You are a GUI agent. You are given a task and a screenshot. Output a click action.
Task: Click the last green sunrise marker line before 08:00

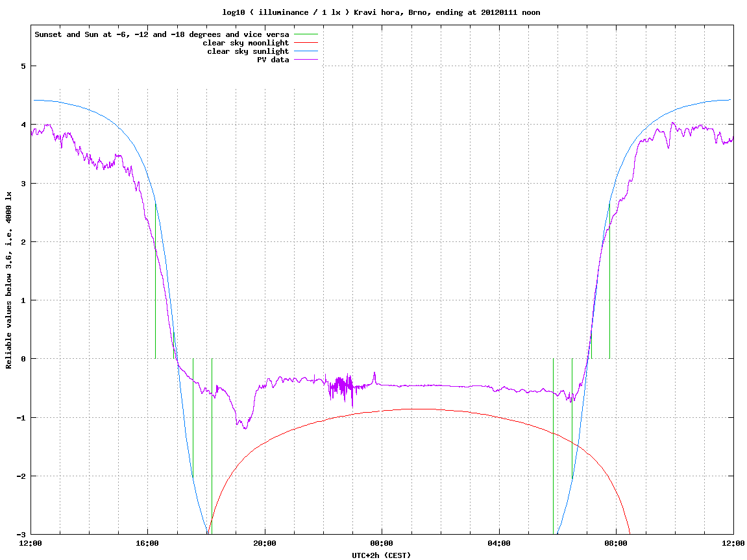point(610,281)
